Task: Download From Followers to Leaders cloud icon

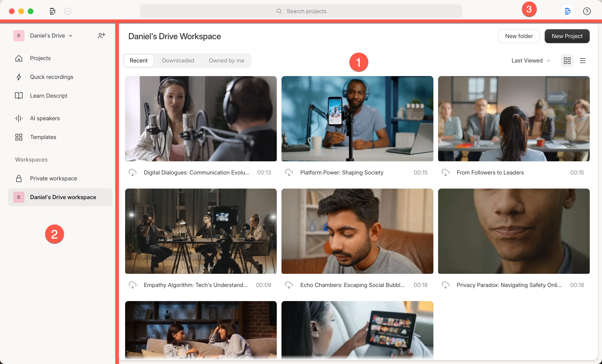Action: (x=446, y=172)
